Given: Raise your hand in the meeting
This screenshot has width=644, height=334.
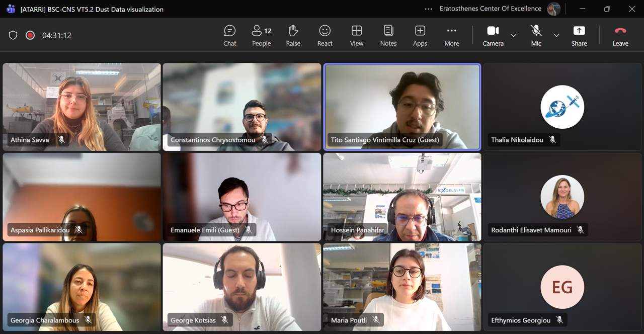Looking at the screenshot, I should 293,36.
